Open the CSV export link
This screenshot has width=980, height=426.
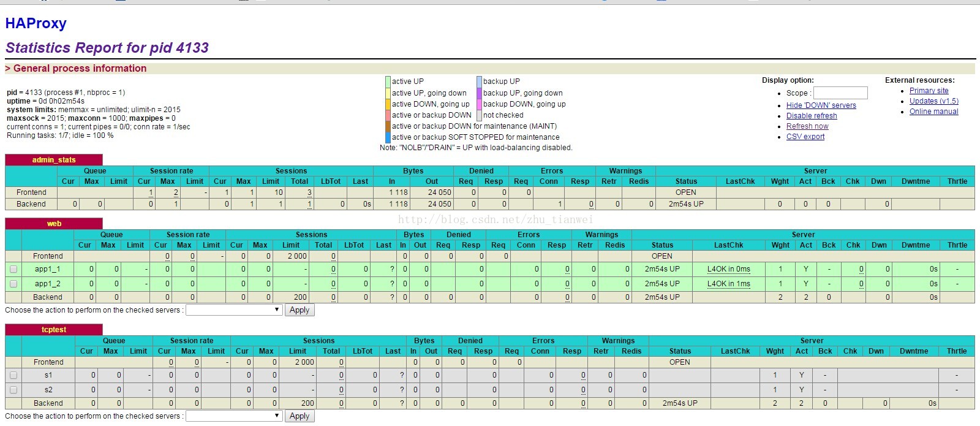click(805, 137)
